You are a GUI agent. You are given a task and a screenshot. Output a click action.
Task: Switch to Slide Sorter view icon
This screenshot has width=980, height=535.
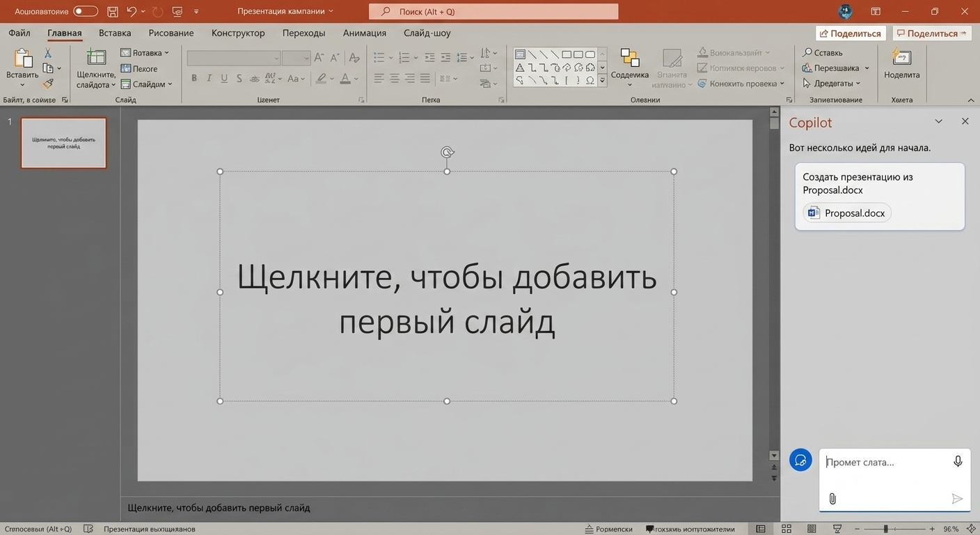[x=787, y=529]
